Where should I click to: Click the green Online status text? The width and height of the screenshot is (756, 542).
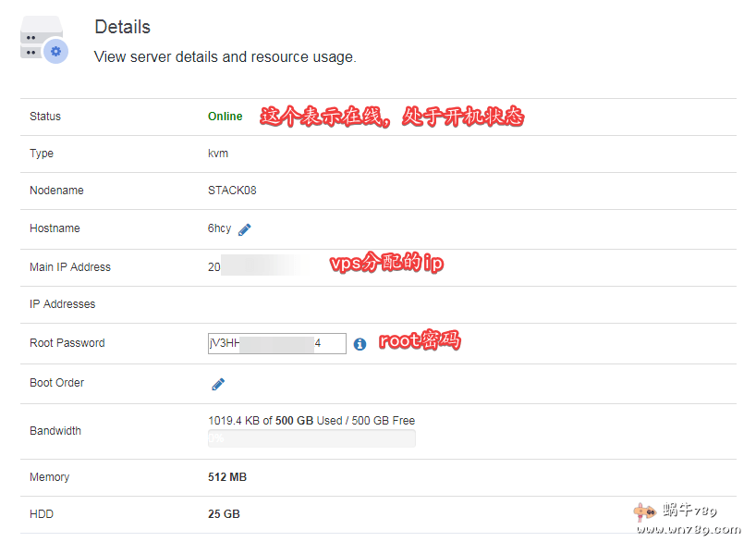pos(226,117)
